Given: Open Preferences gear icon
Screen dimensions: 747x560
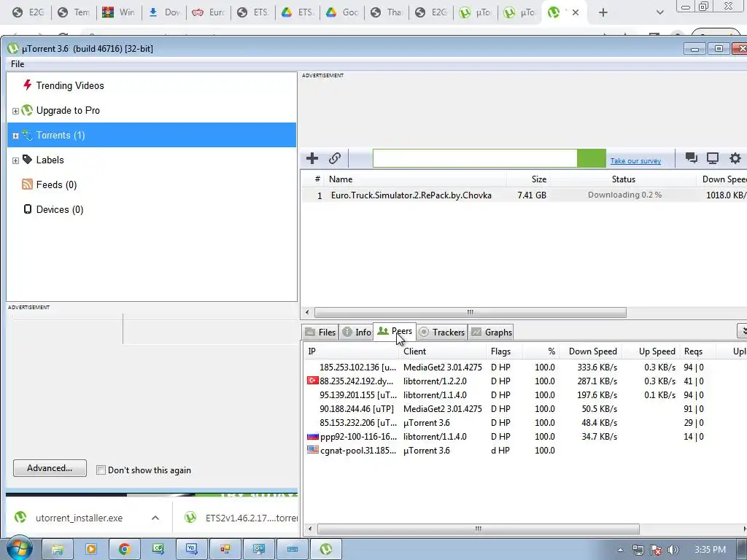Looking at the screenshot, I should click(735, 158).
